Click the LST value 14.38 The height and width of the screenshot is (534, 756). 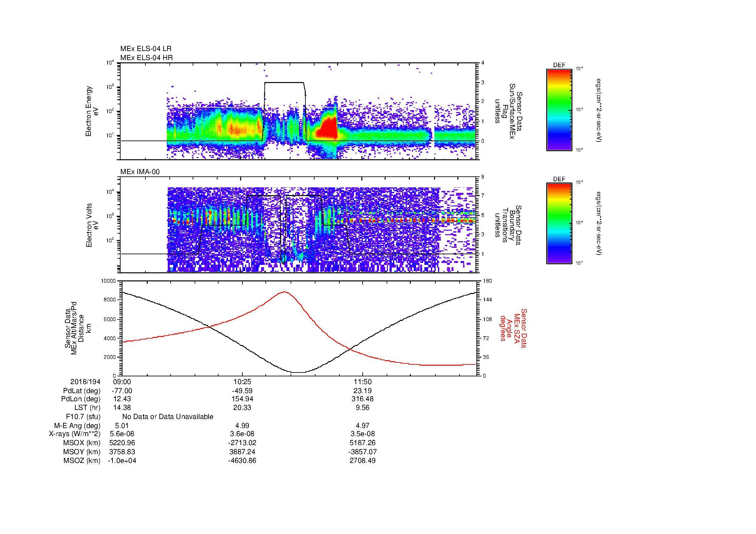(x=122, y=408)
